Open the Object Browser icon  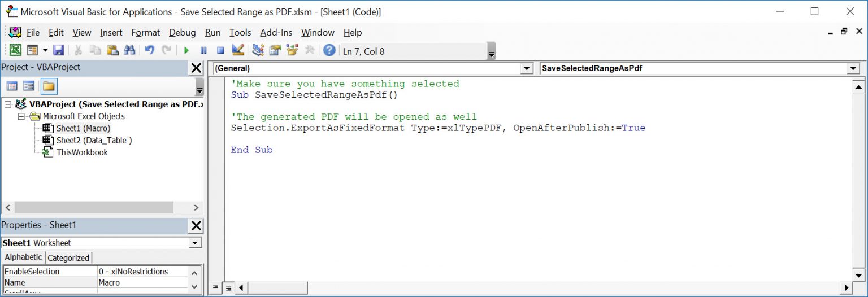pos(292,51)
